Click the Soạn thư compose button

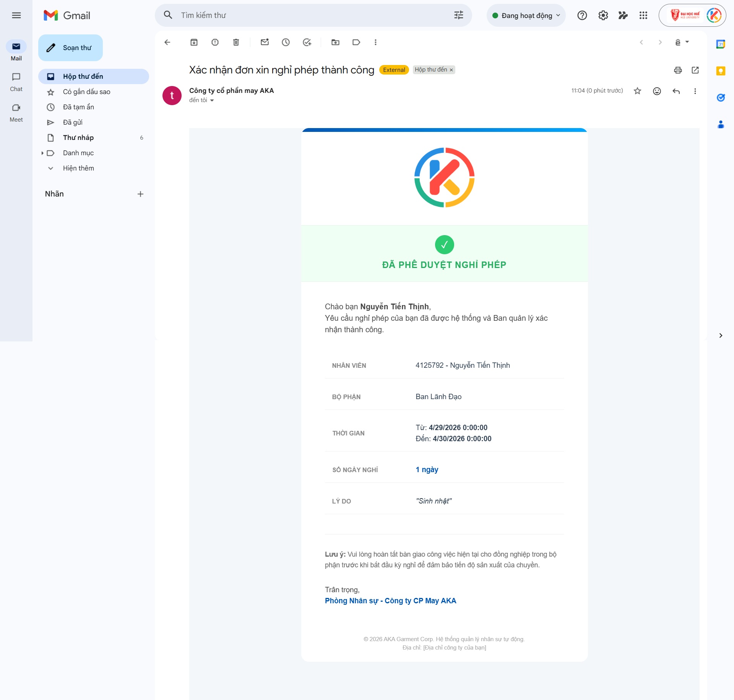point(70,47)
